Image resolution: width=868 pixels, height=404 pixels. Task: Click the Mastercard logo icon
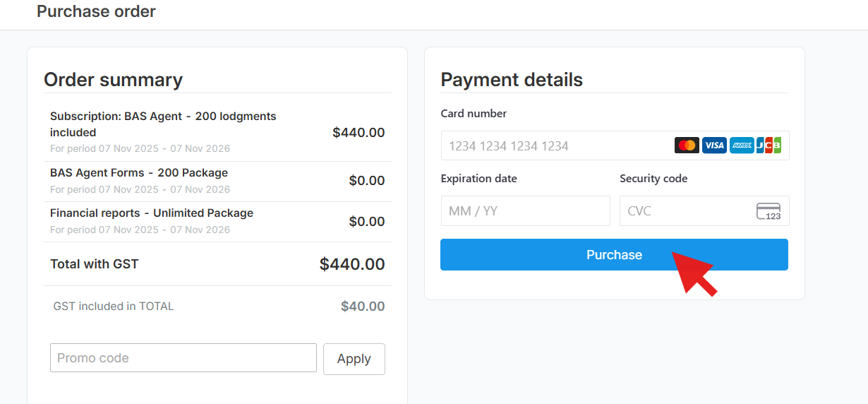tap(687, 145)
